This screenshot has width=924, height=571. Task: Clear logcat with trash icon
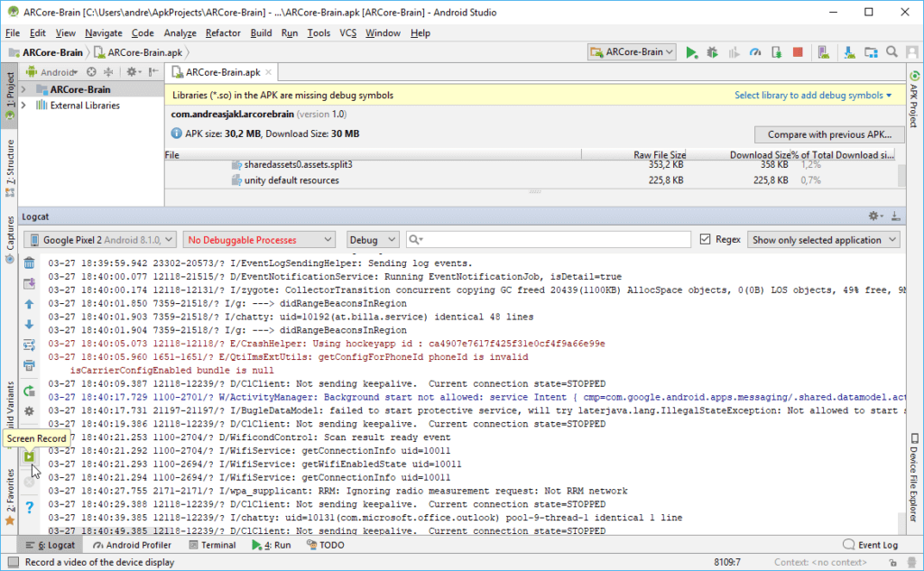click(29, 262)
